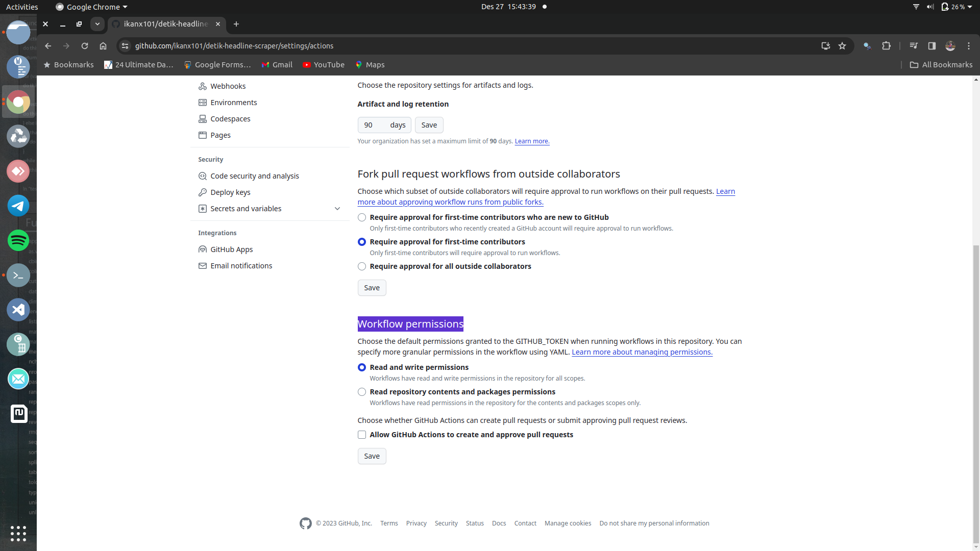Open Telegram from the dock
The width and height of the screenshot is (980, 551).
18,206
